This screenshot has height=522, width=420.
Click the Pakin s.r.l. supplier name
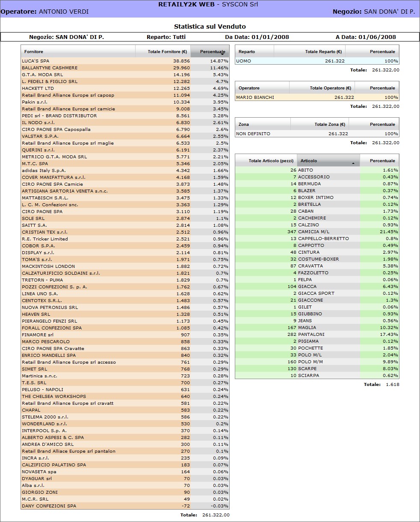[x=35, y=102]
